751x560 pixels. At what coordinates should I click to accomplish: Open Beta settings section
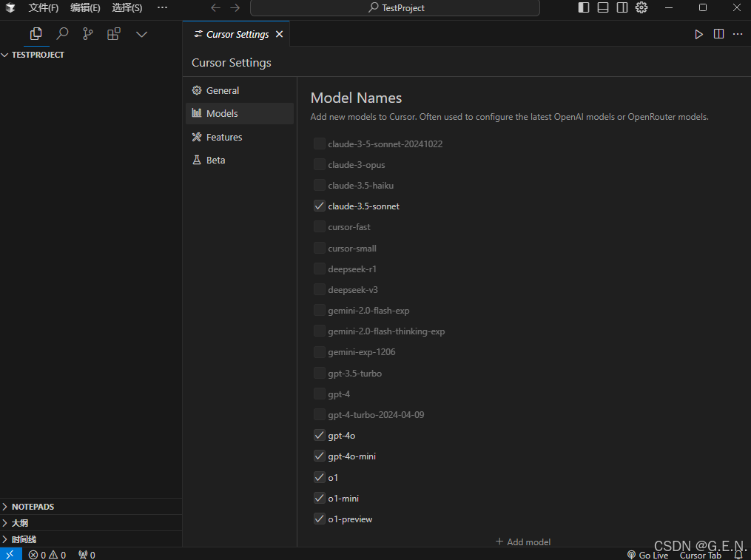click(x=240, y=160)
